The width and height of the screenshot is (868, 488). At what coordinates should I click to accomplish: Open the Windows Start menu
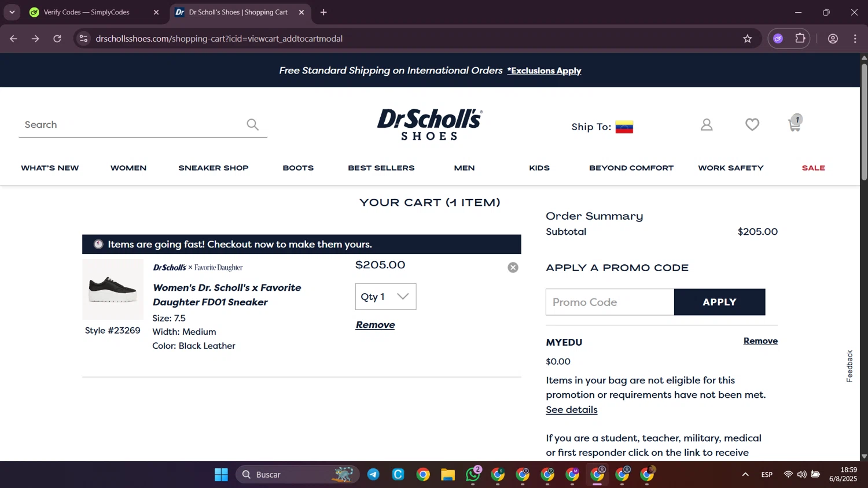(221, 475)
